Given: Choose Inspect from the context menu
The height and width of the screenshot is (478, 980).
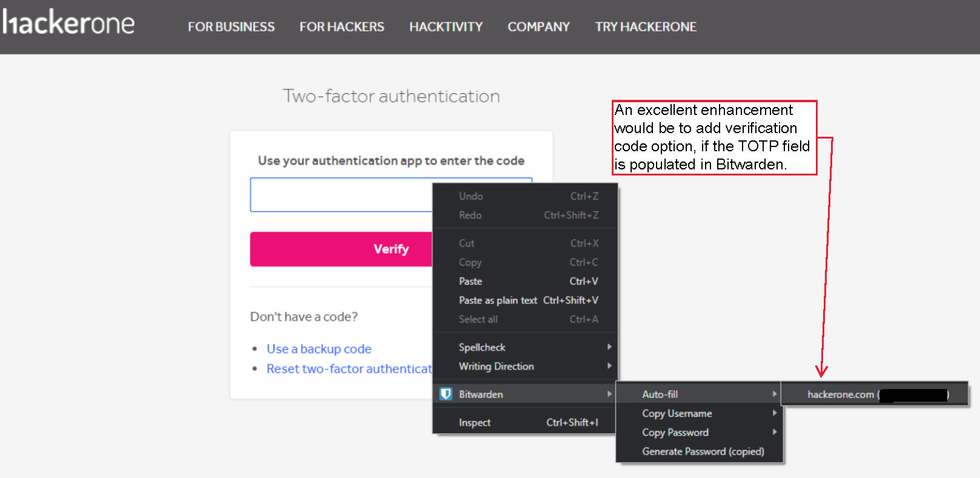Looking at the screenshot, I should click(x=525, y=423).
